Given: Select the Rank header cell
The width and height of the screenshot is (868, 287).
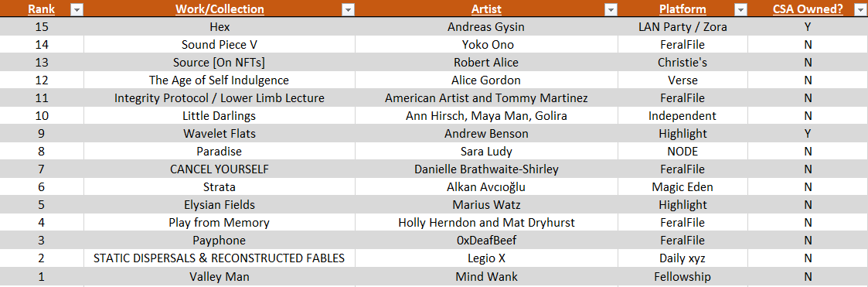Looking at the screenshot, I should pos(42,9).
